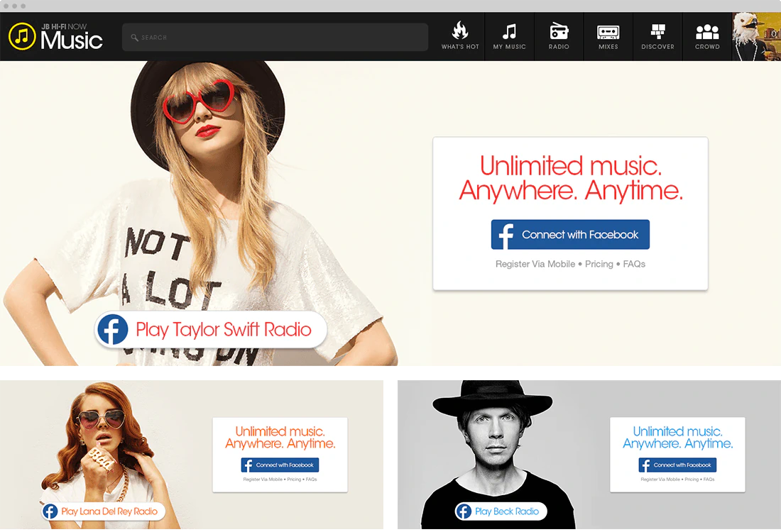Open the FAQs link in large card
Viewport: 781px width, 532px height.
[634, 264]
